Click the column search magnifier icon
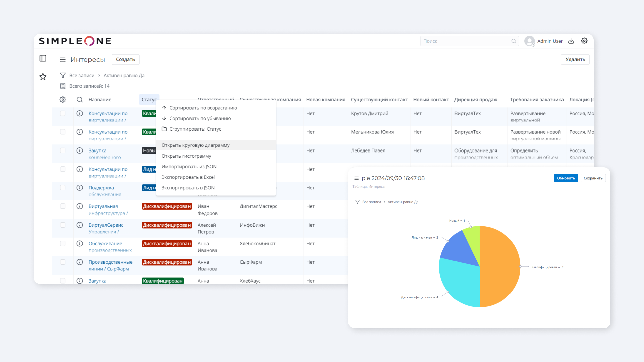This screenshot has width=644, height=362. point(79,100)
